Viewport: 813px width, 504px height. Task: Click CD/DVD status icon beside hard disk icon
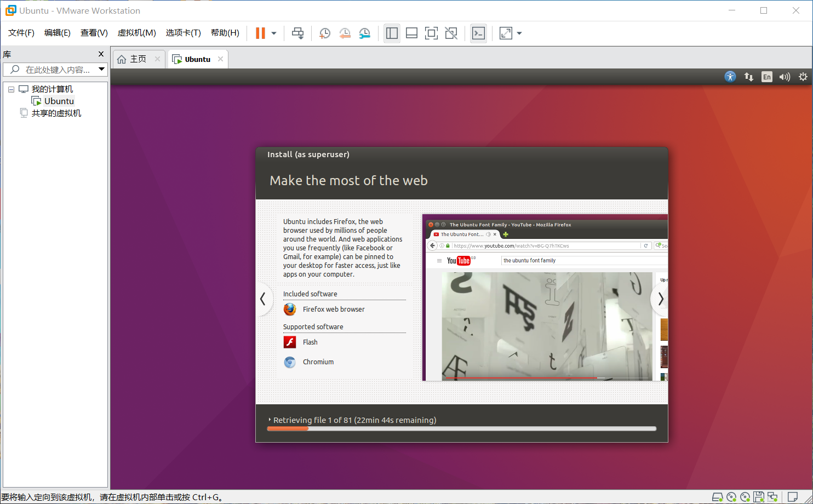point(731,497)
